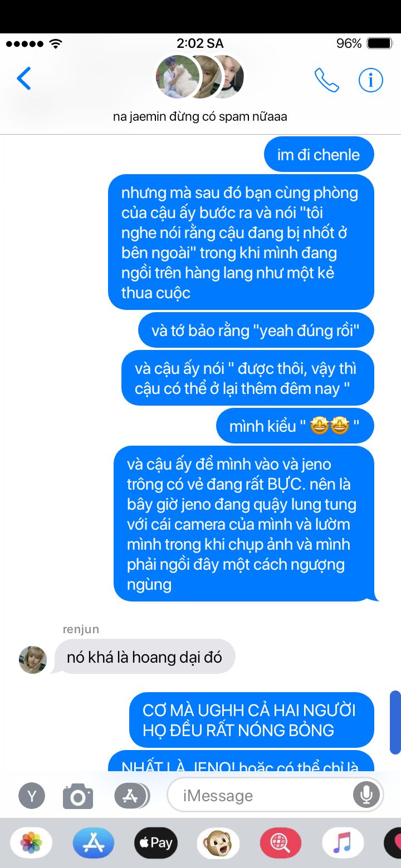Tap group name "na jaemin đừng có spam nữaaa"

pyautogui.click(x=200, y=117)
